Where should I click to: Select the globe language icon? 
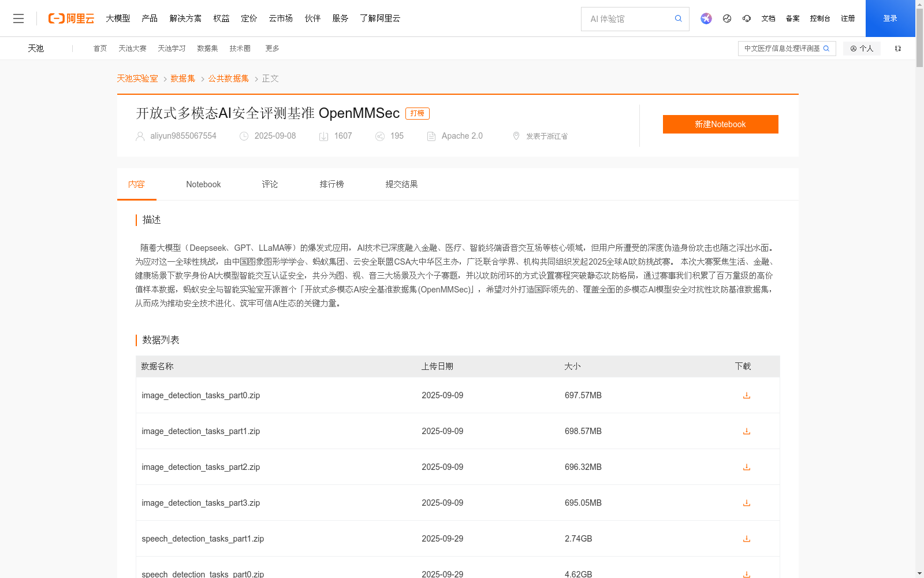click(x=727, y=18)
